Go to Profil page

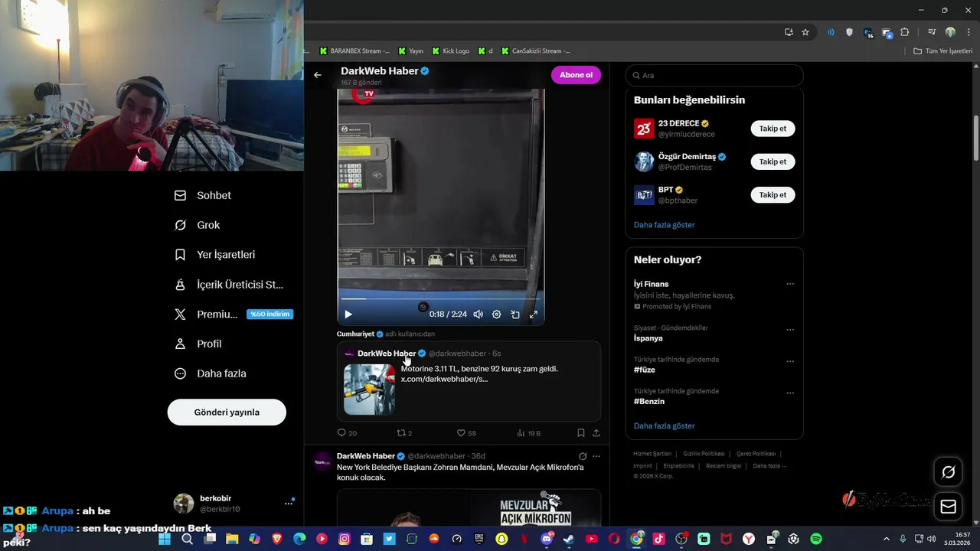[198, 344]
